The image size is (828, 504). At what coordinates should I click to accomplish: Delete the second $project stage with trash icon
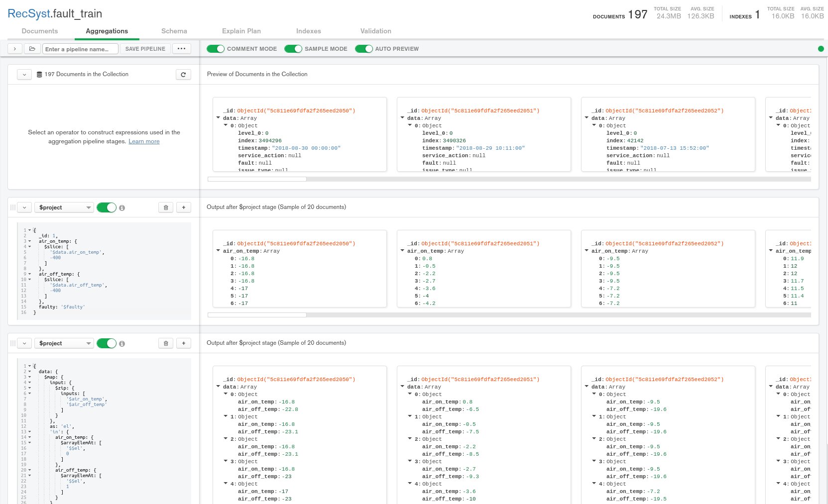pos(166,343)
